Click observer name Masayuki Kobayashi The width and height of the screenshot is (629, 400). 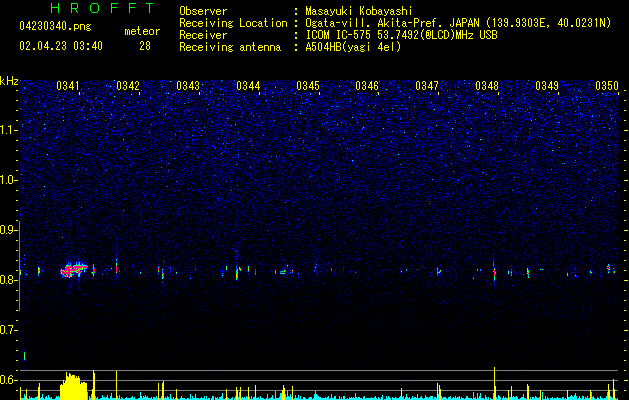(359, 11)
